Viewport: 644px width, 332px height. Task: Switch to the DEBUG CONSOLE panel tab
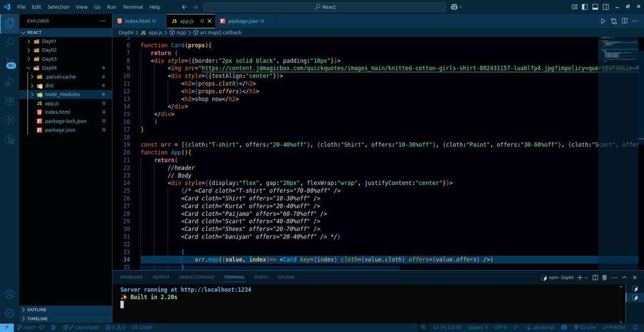tap(196, 277)
